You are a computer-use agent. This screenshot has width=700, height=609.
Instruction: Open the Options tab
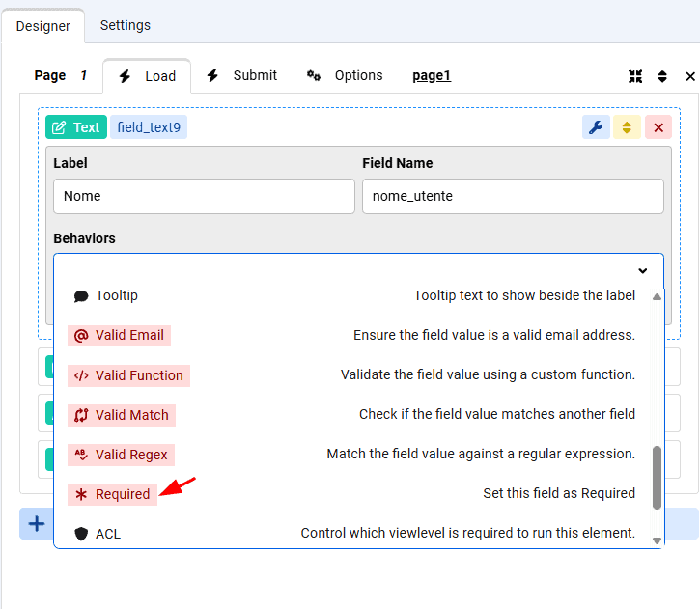346,75
